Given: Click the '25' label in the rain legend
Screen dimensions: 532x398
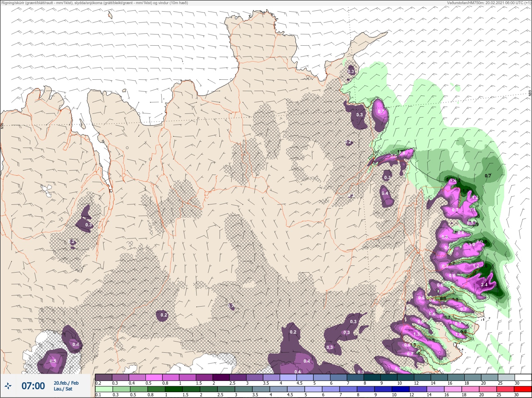Looking at the screenshot, I should click(x=500, y=395).
